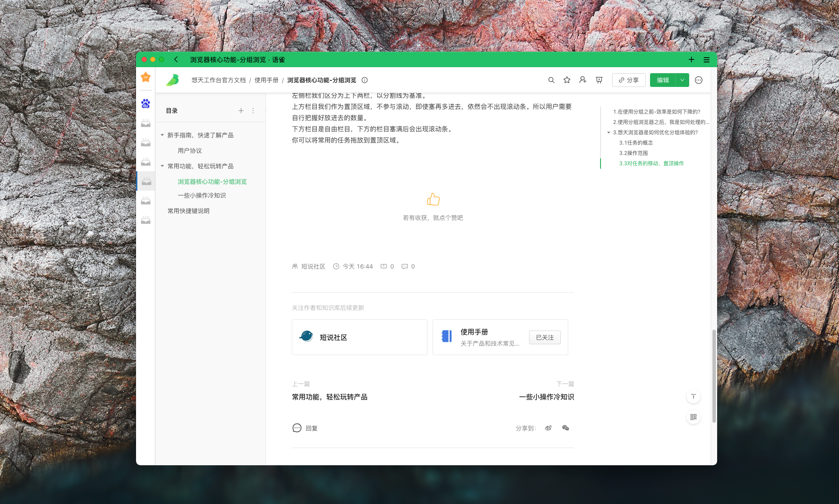Go to next article 一些小操作冷知识
This screenshot has height=504, width=839.
pos(546,397)
